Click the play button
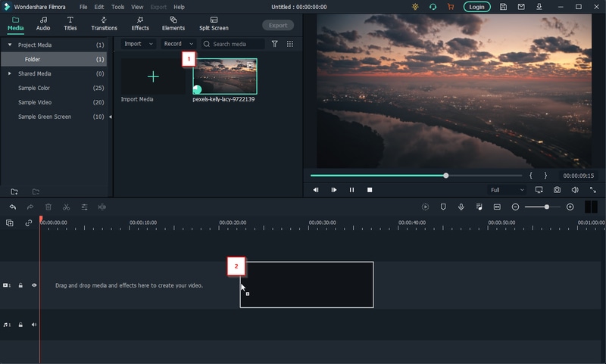The image size is (606, 364). (334, 190)
